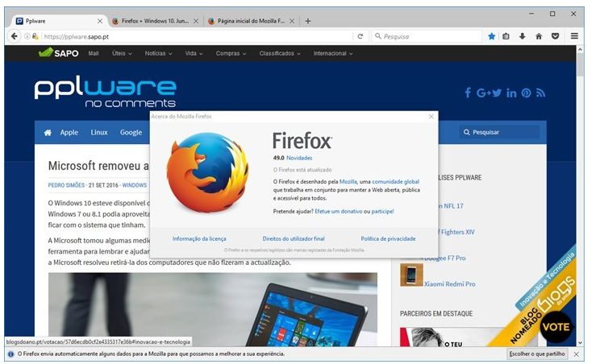Open Pplware LinkedIn icon
The image size is (591, 364).
[x=511, y=93]
